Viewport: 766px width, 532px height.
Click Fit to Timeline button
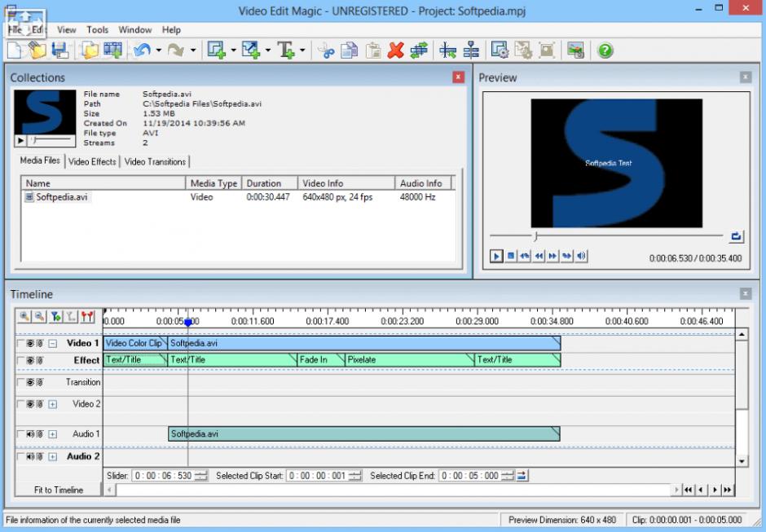[59, 490]
